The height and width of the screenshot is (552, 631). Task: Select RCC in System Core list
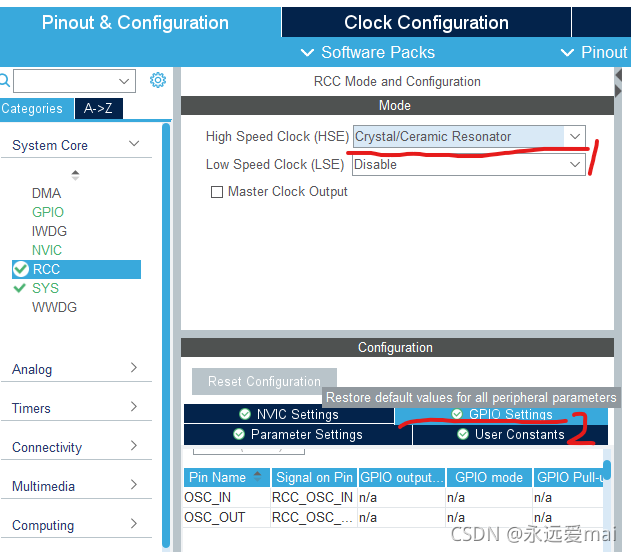[x=76, y=269]
